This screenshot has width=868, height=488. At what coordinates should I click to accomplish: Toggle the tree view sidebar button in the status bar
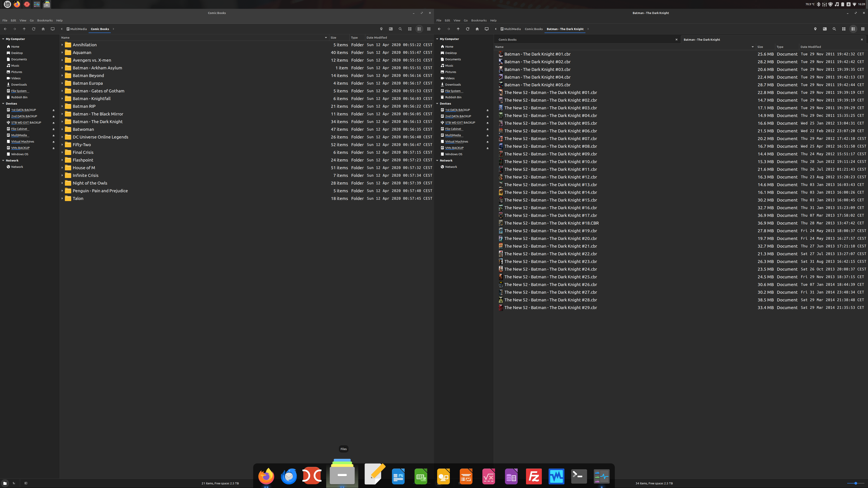[x=14, y=483]
